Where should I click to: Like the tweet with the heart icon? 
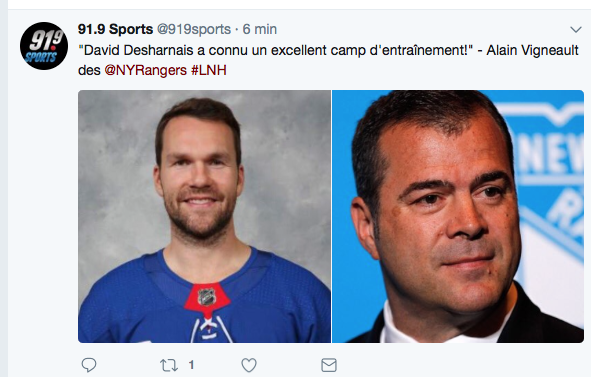pyautogui.click(x=249, y=365)
